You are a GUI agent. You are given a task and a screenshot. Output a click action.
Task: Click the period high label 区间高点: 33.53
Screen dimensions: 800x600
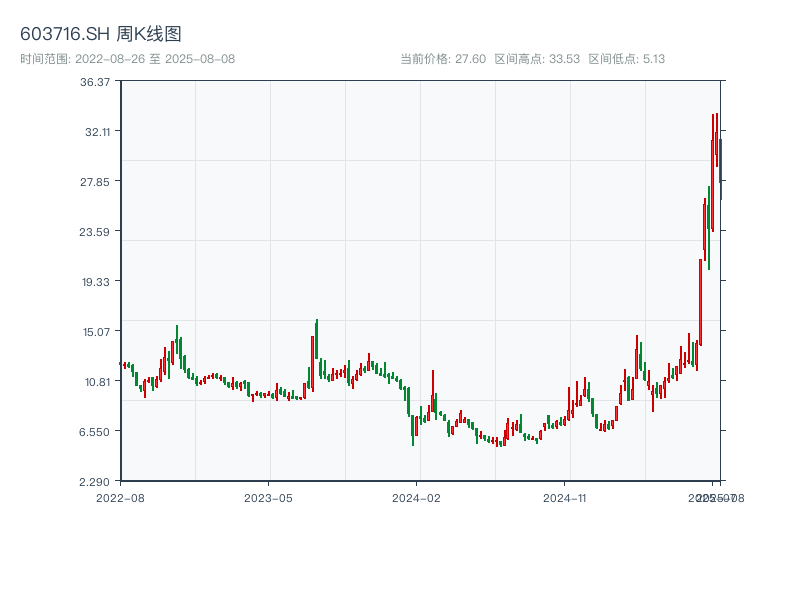537,59
